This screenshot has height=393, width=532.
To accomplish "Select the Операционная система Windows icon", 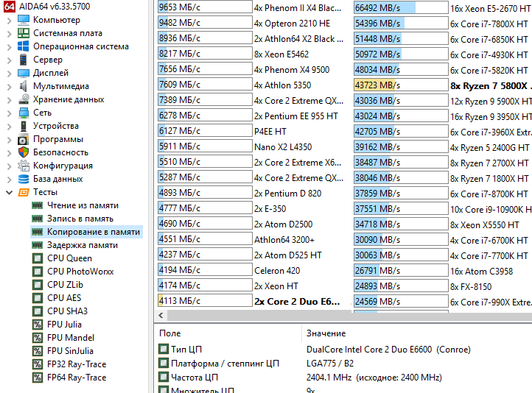I will (24, 46).
